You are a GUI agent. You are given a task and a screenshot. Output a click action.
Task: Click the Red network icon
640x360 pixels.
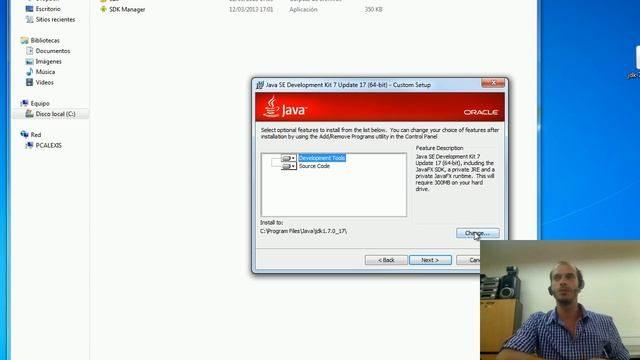tap(24, 134)
